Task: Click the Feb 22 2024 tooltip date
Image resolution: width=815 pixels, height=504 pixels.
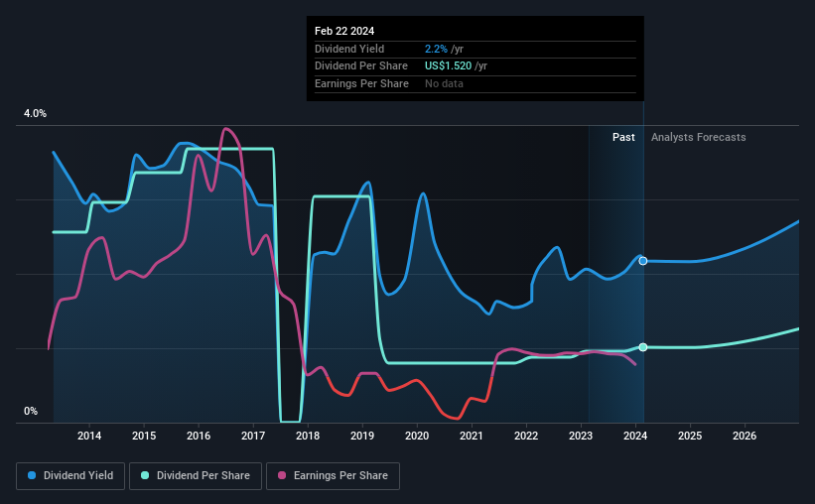Action: coord(344,31)
